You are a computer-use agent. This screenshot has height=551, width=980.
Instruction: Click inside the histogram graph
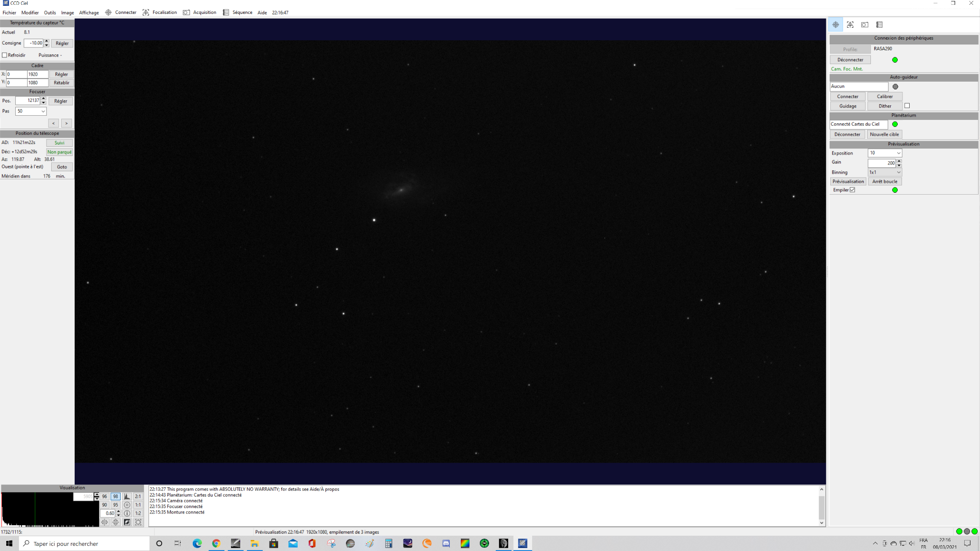click(50, 509)
